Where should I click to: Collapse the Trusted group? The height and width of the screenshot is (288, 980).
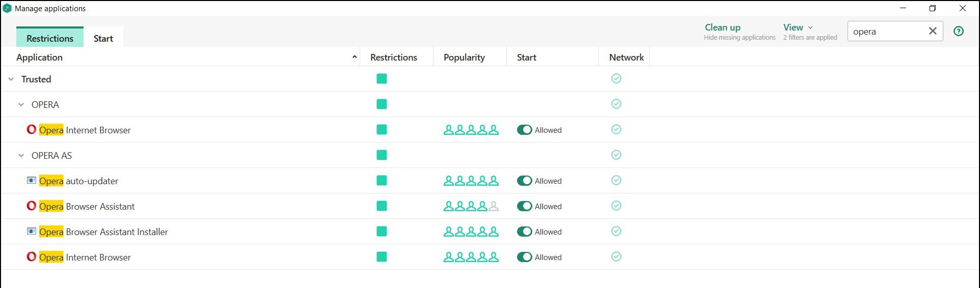(11, 79)
